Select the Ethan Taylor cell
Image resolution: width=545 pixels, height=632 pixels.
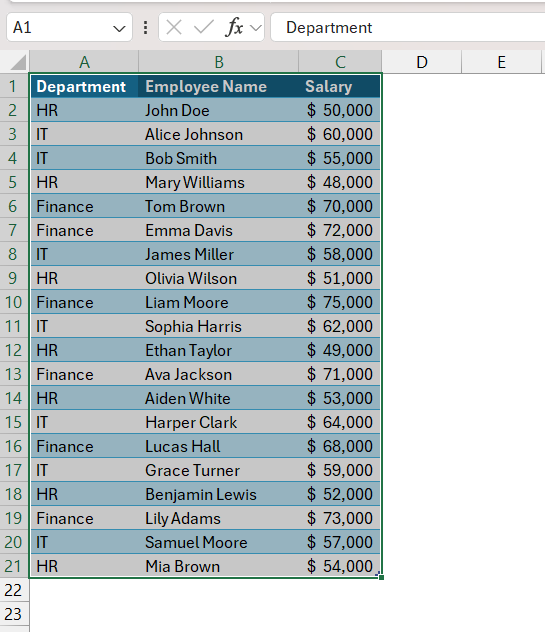tap(218, 350)
